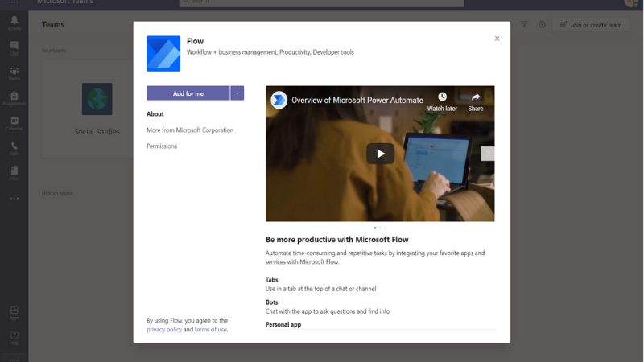644x362 pixels.
Task: Open the Calendar icon in sidebar
Action: [x=14, y=123]
